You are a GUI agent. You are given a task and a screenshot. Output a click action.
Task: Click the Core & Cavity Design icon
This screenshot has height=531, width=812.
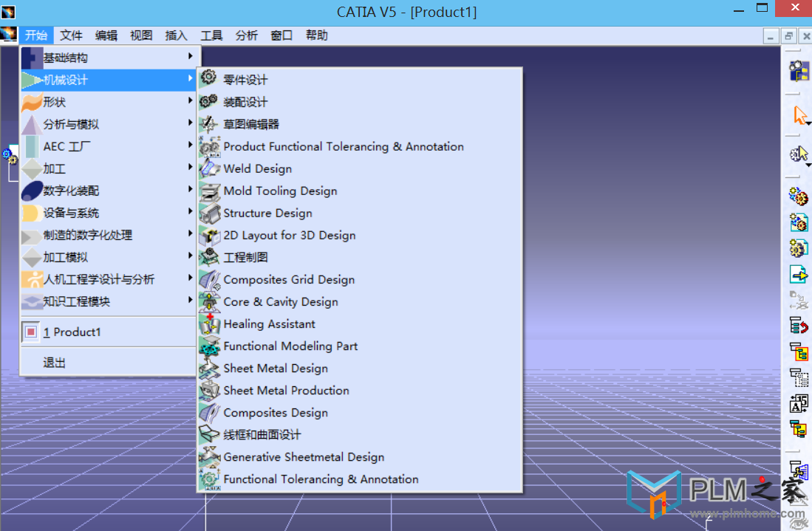[209, 302]
